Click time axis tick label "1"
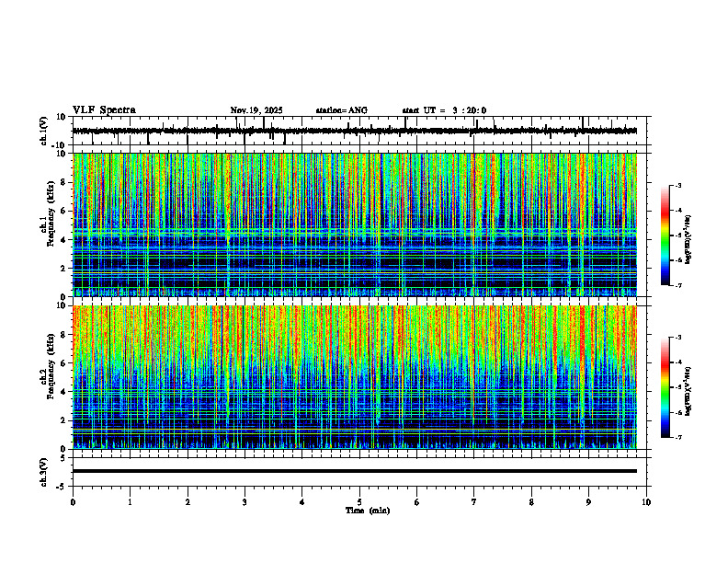The width and height of the screenshot is (728, 563). (x=130, y=502)
